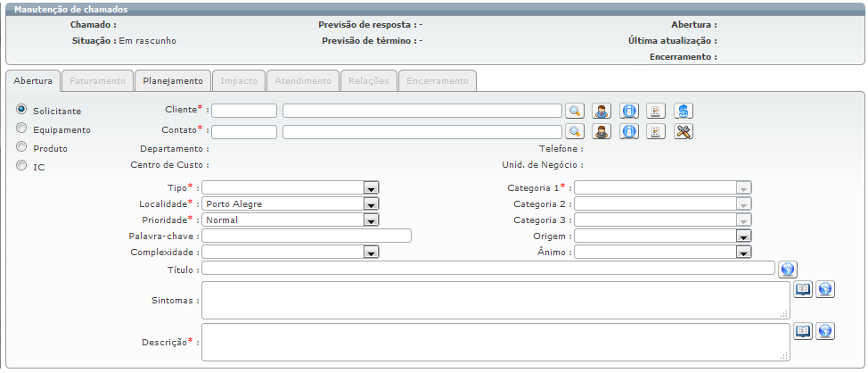
Task: Expand the Localidade dropdown showing Porto Alegre
Action: coord(372,203)
